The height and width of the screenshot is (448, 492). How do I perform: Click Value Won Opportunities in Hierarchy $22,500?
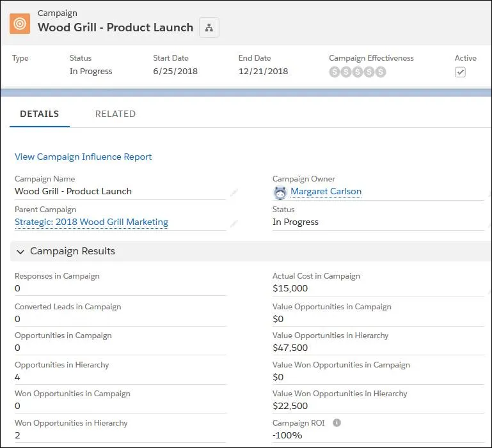290,406
